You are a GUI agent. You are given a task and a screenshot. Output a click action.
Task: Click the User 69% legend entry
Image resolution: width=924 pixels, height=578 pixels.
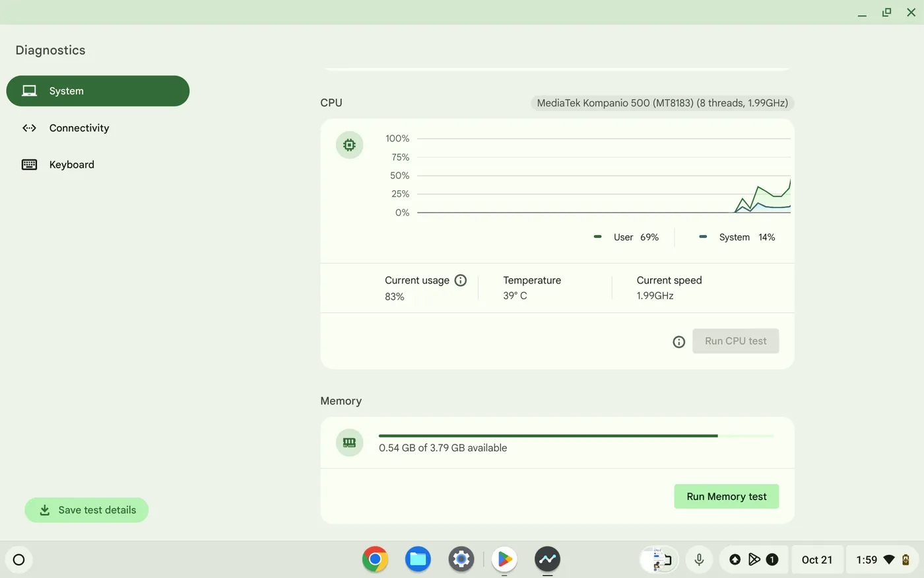(x=626, y=237)
